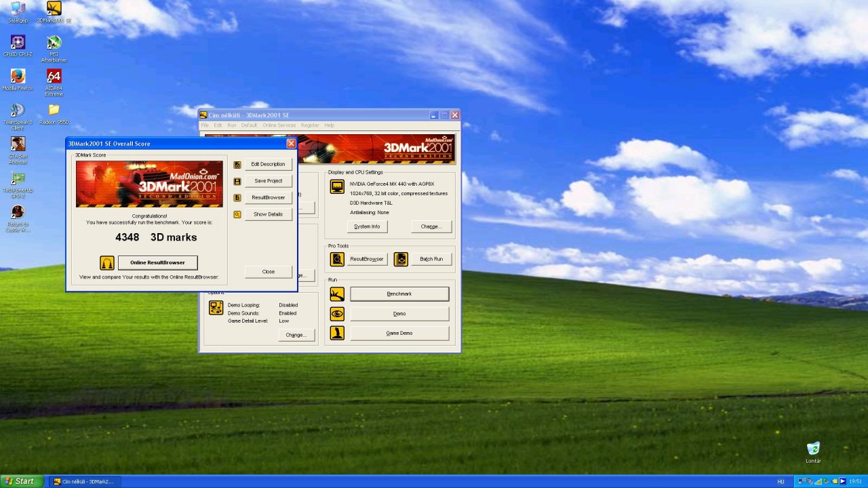The width and height of the screenshot is (868, 488).
Task: Click the System Info button
Action: (x=367, y=226)
